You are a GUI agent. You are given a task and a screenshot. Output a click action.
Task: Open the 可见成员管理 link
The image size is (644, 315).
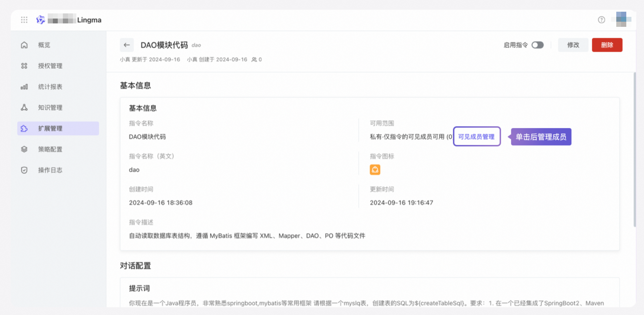[x=476, y=137]
